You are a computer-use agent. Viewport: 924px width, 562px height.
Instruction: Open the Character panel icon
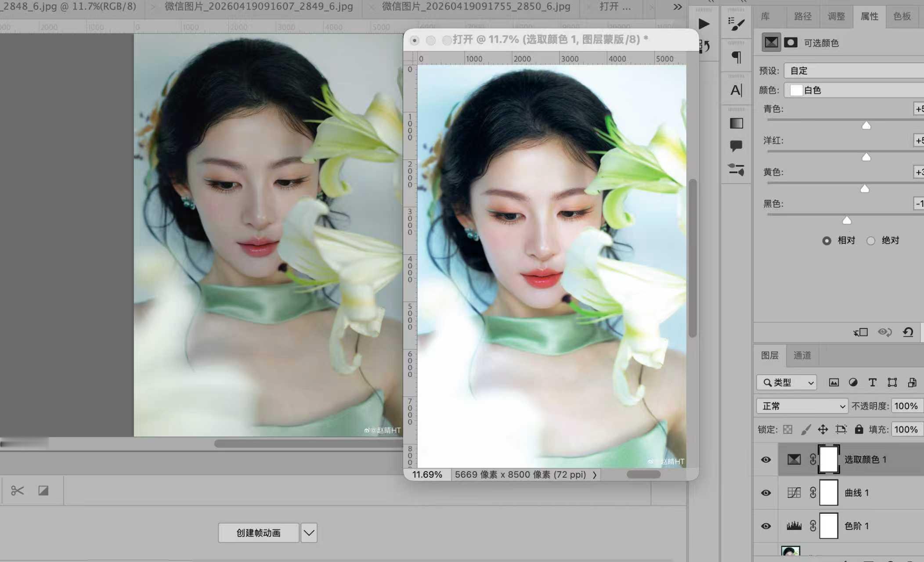736,90
